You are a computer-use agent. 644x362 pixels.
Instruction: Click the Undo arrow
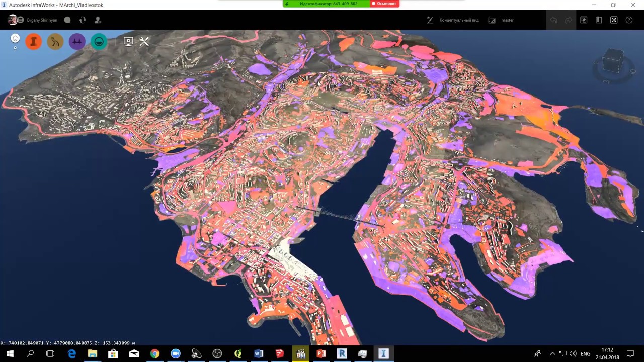(554, 20)
